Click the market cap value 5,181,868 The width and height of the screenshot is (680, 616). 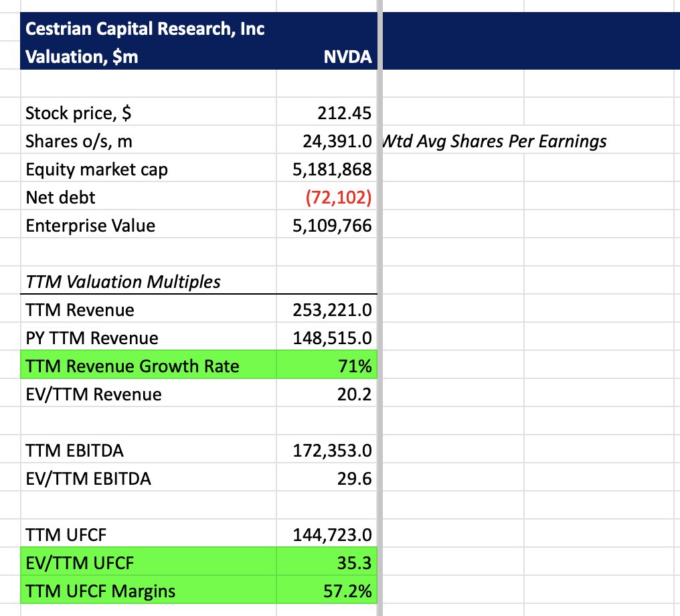[327, 169]
